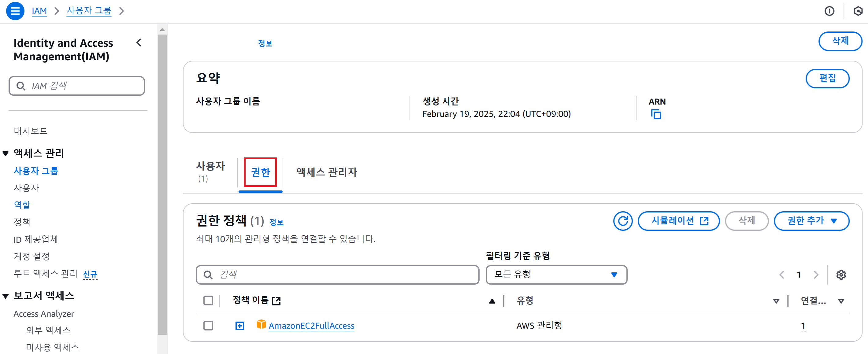Screen dimensions: 868x354
Task: Open the AmazonEC2FullAccess policy link
Action: tap(311, 326)
